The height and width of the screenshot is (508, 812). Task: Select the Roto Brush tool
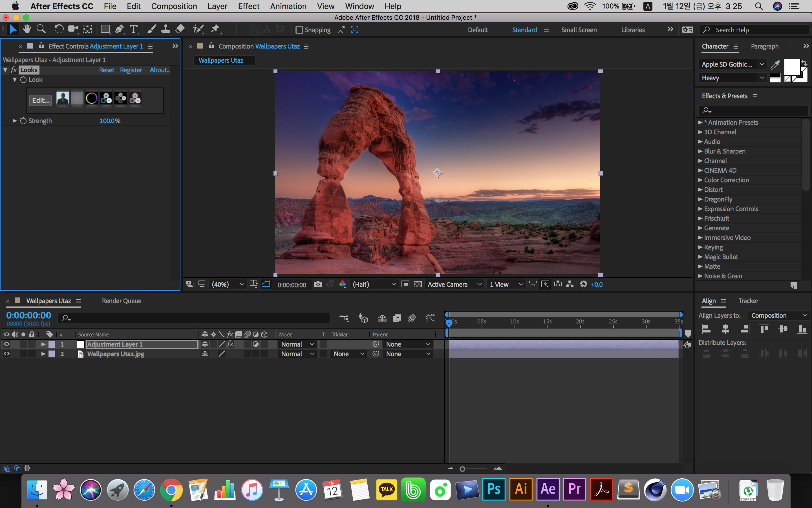coord(198,30)
